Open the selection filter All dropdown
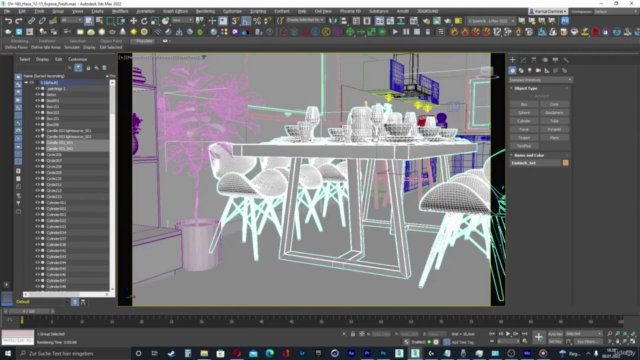Screen dimensions: 640x360 (71, 20)
